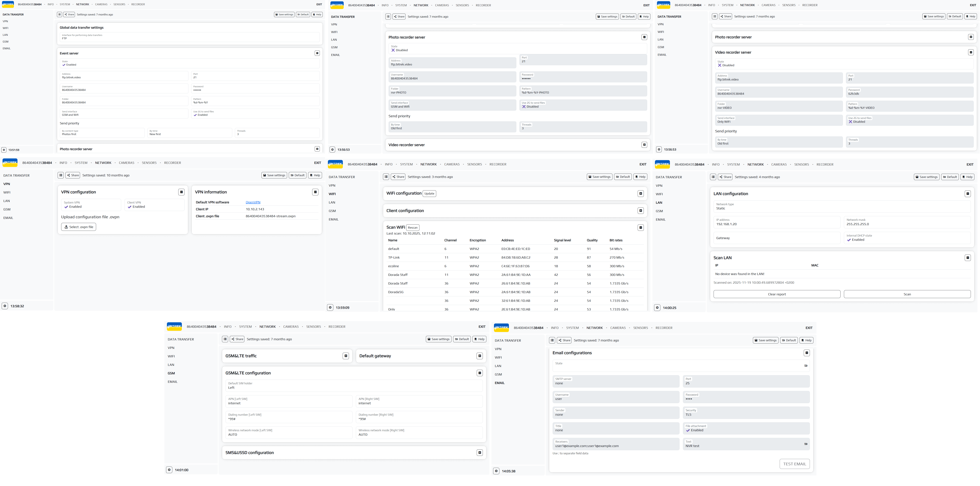Toggle email File attachment Enabled setting
Image resolution: width=980 pixels, height=486 pixels.
[688, 430]
